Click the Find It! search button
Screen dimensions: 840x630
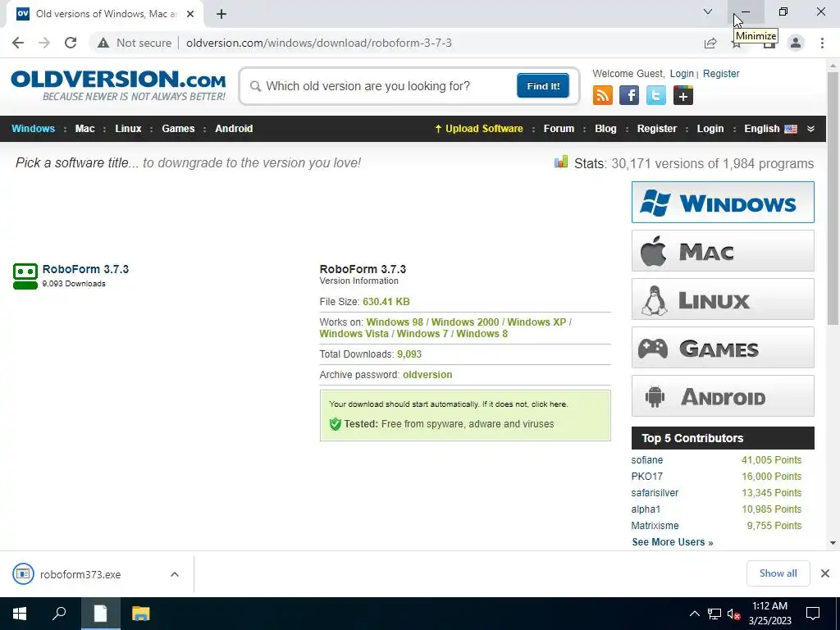tap(543, 85)
